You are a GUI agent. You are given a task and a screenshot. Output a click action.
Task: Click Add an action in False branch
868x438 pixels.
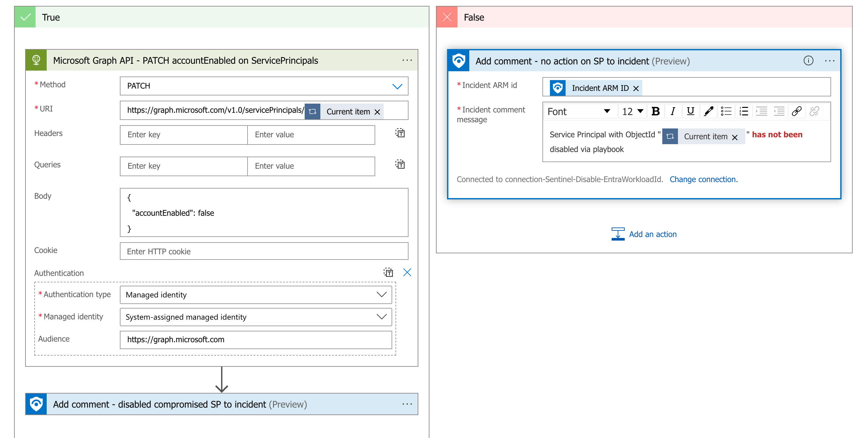[644, 234]
